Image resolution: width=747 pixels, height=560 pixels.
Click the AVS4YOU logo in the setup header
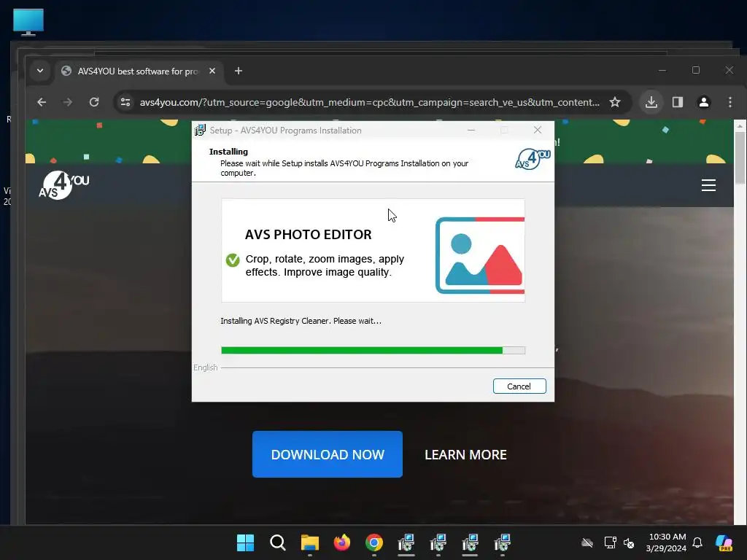point(533,159)
